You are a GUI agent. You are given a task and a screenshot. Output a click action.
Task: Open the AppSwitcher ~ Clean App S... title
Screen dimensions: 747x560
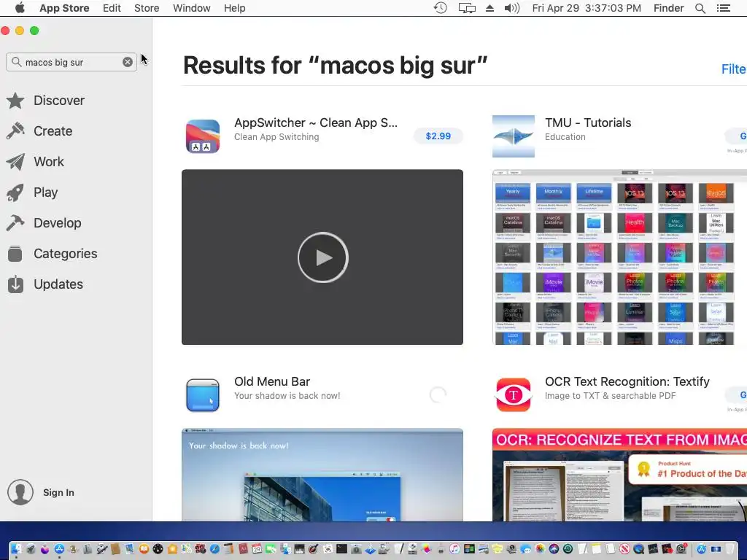tap(316, 122)
